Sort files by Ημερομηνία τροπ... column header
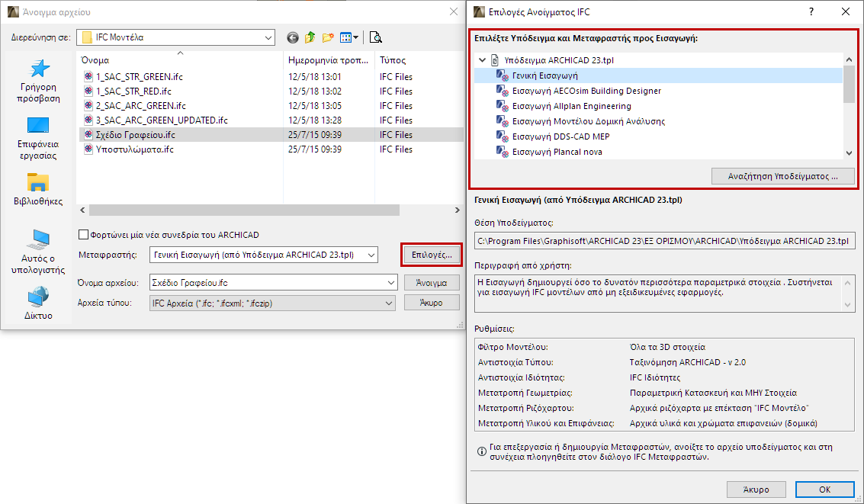Image resolution: width=864 pixels, height=504 pixels. tap(329, 60)
